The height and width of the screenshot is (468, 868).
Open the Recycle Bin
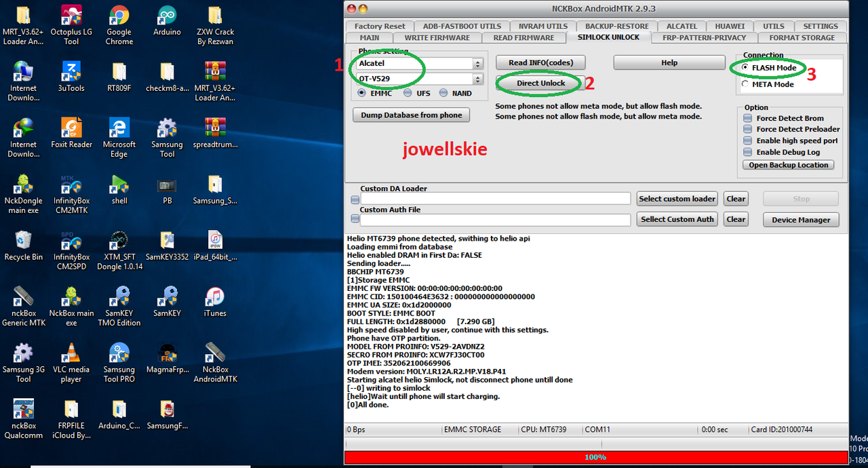tap(23, 246)
